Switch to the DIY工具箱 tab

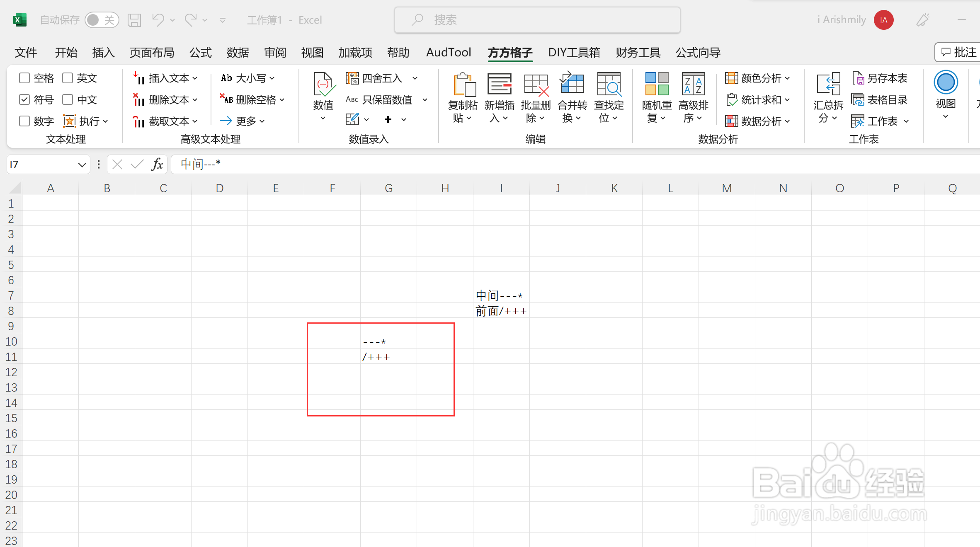574,53
